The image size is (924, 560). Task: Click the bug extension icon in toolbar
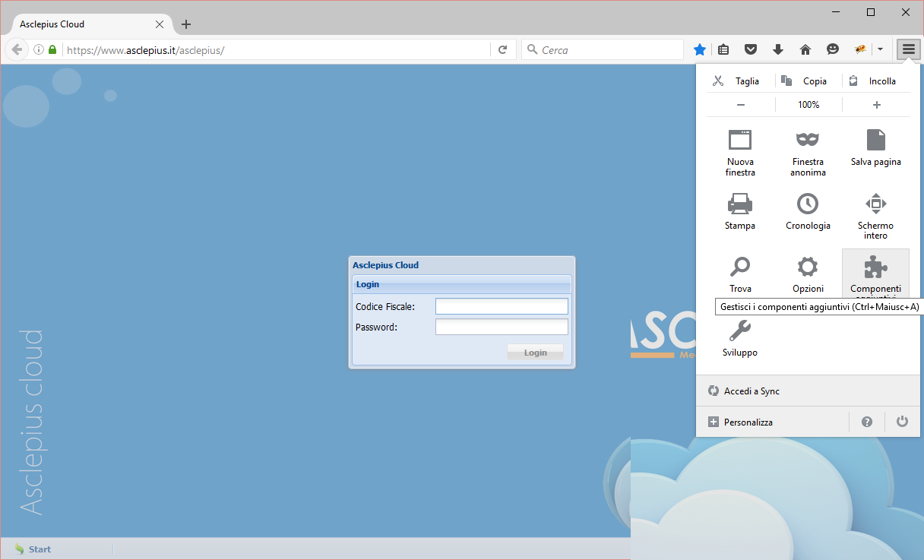(x=861, y=49)
